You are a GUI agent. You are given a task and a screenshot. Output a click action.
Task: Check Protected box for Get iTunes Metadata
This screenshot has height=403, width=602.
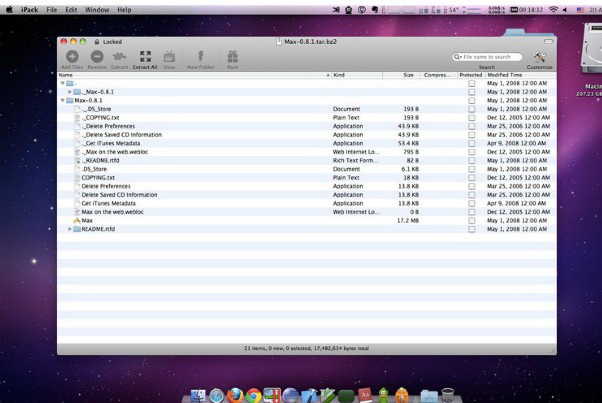coord(471,203)
